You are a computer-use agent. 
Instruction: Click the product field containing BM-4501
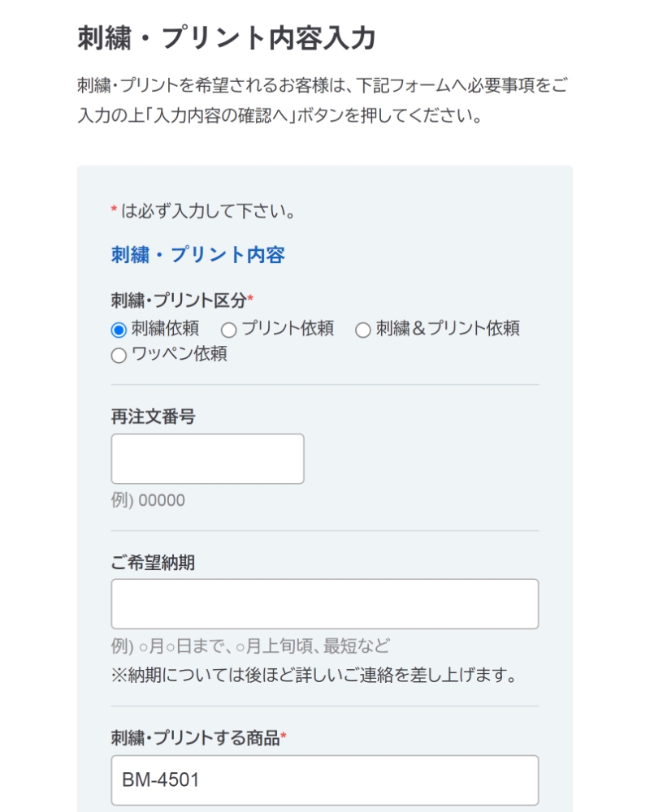324,780
